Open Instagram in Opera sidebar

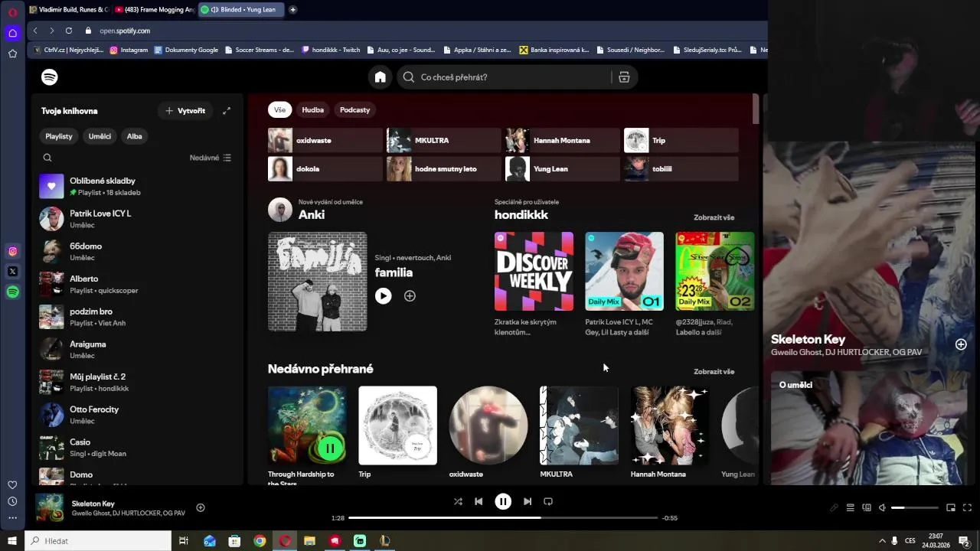pyautogui.click(x=12, y=252)
